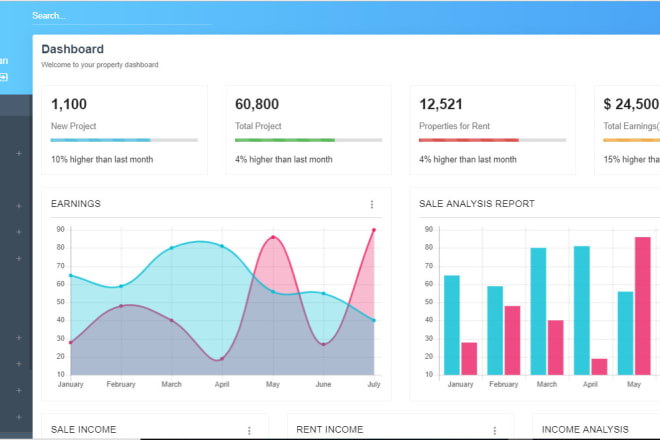This screenshot has width=660, height=440.
Task: Click the Total Project green progress bar
Action: pyautogui.click(x=309, y=140)
